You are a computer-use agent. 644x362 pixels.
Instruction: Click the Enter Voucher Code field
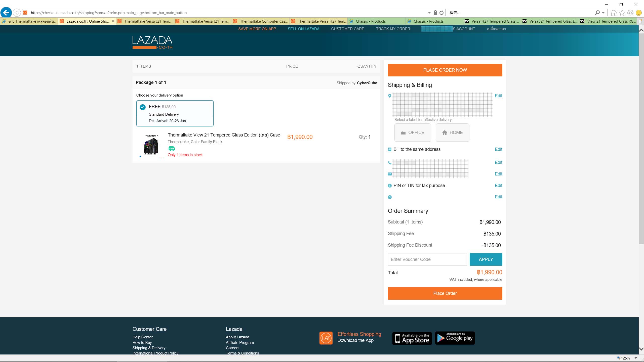click(x=427, y=259)
